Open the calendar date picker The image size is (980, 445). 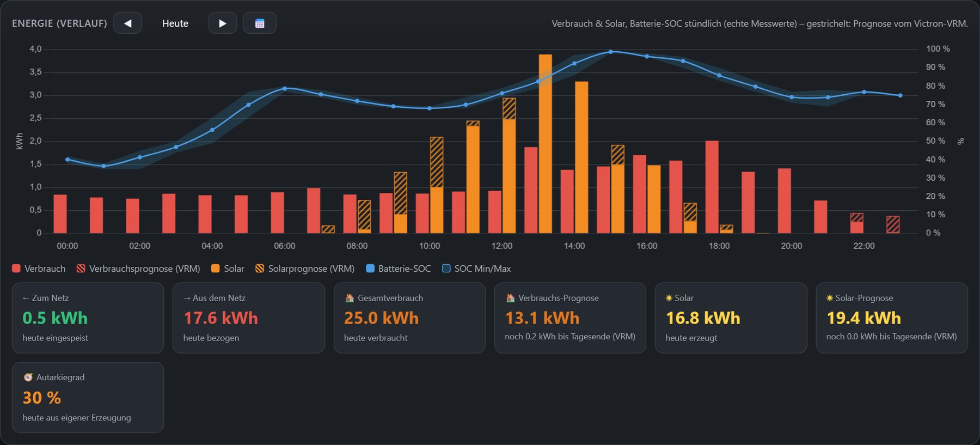pos(260,23)
